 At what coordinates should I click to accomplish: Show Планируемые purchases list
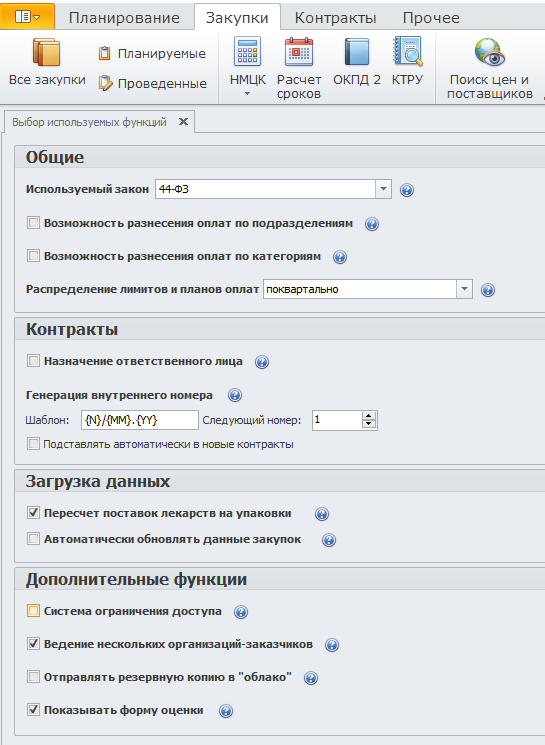pos(152,54)
